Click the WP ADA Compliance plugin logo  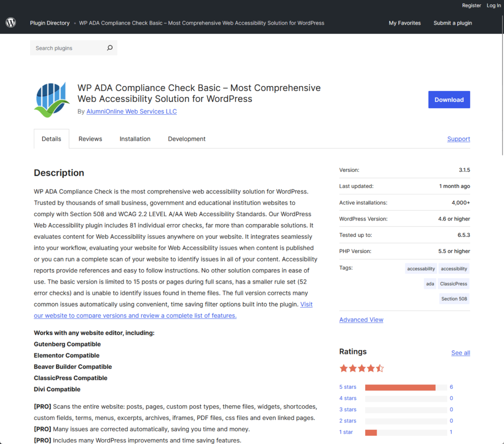(52, 99)
